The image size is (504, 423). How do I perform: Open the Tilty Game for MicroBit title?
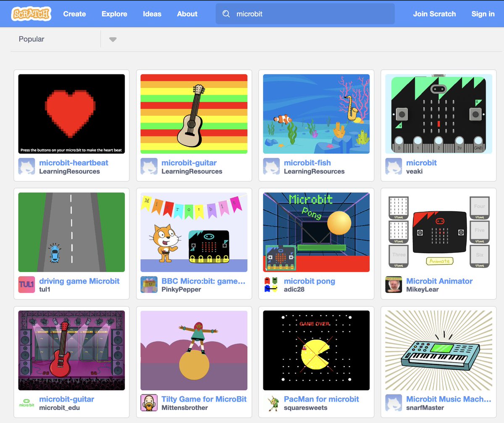click(x=204, y=399)
